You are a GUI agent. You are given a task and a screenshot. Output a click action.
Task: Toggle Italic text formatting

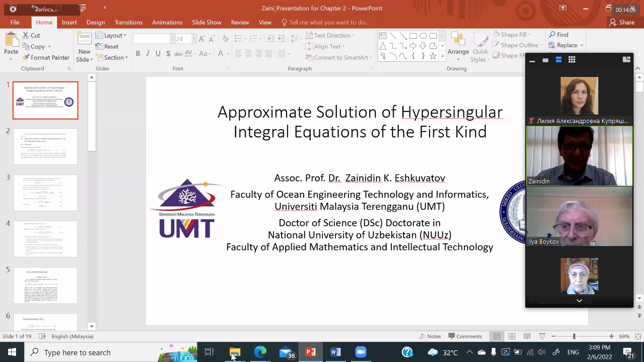click(148, 54)
